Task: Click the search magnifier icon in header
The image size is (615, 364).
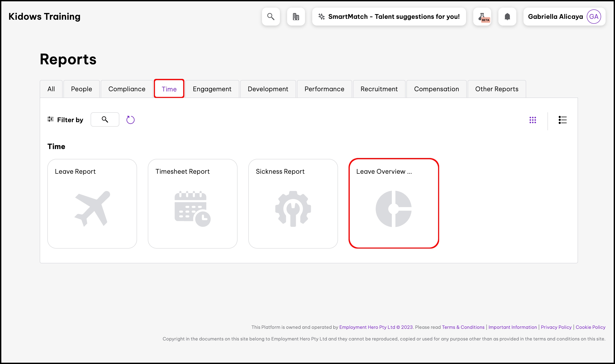Action: tap(271, 16)
